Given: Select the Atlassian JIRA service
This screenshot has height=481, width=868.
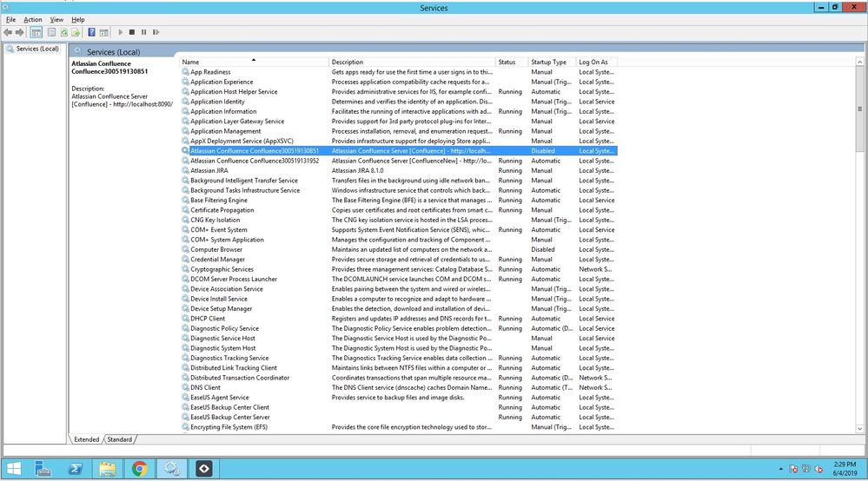Looking at the screenshot, I should 399,171.
